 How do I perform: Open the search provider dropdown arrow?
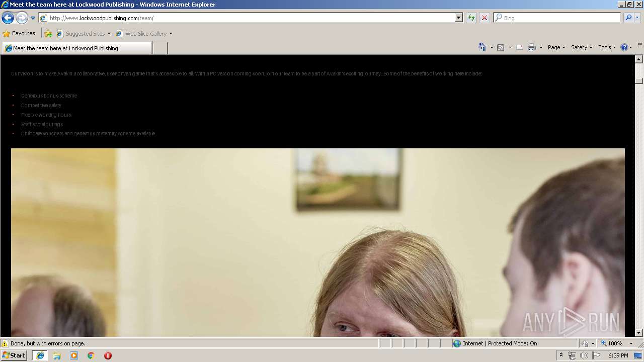tap(637, 18)
